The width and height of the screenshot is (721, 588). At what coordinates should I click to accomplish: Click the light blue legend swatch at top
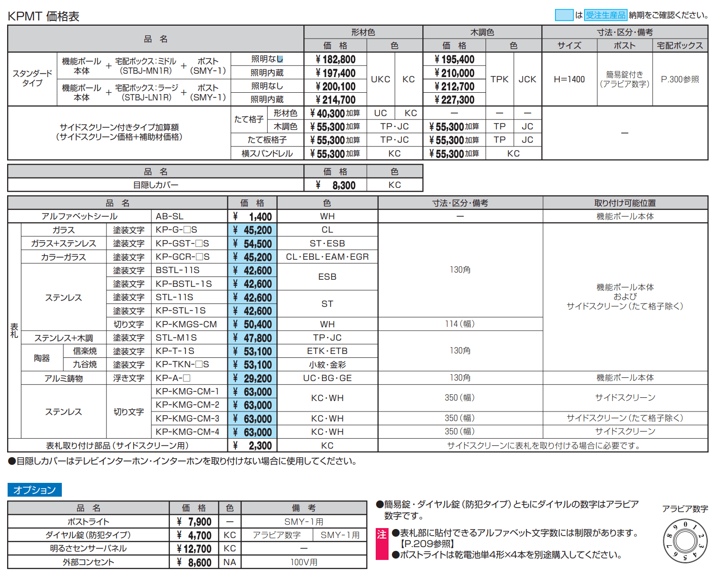pyautogui.click(x=564, y=15)
